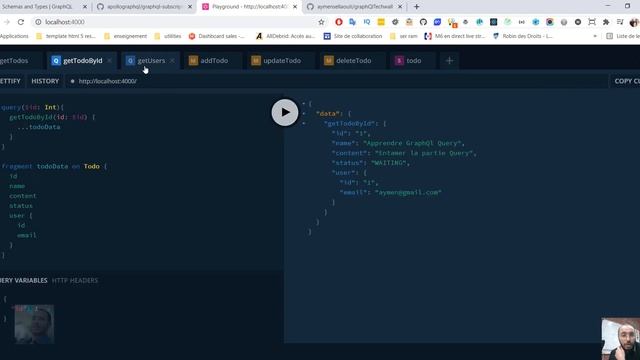The width and height of the screenshot is (640, 360).
Task: Open the utilities bookmark folder
Action: [x=168, y=36]
